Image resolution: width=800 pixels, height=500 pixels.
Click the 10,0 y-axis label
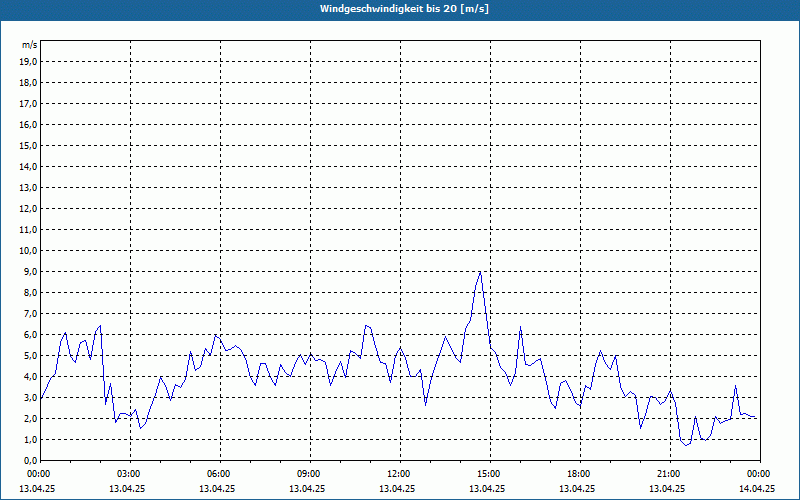coord(29,251)
